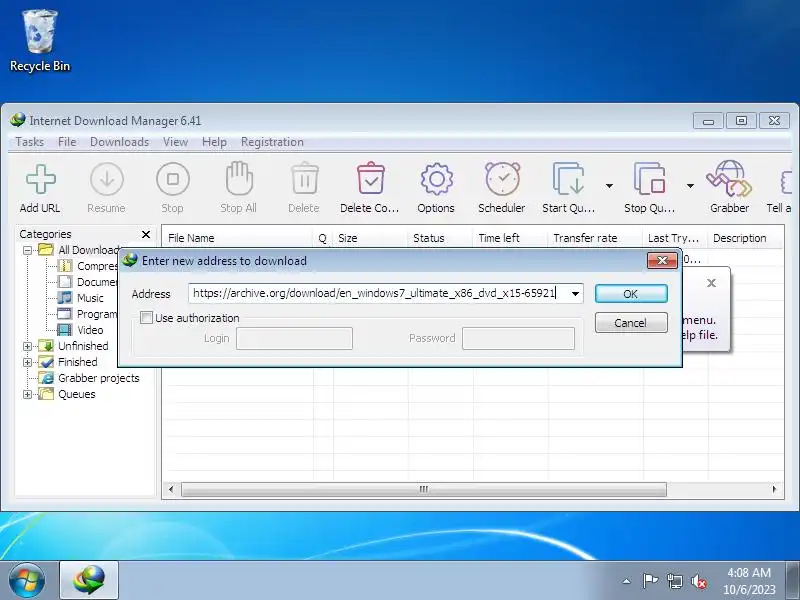This screenshot has height=600, width=800.
Task: Click Cancel in the address dialog
Action: point(631,322)
